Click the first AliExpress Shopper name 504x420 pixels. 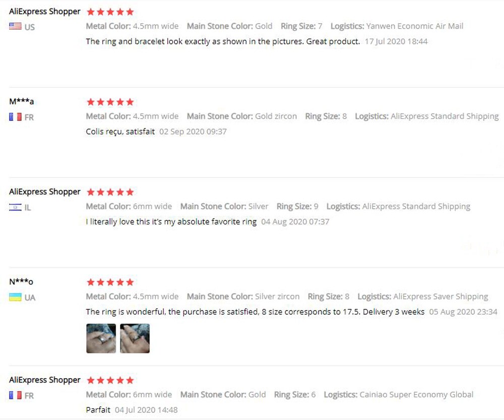pos(45,11)
